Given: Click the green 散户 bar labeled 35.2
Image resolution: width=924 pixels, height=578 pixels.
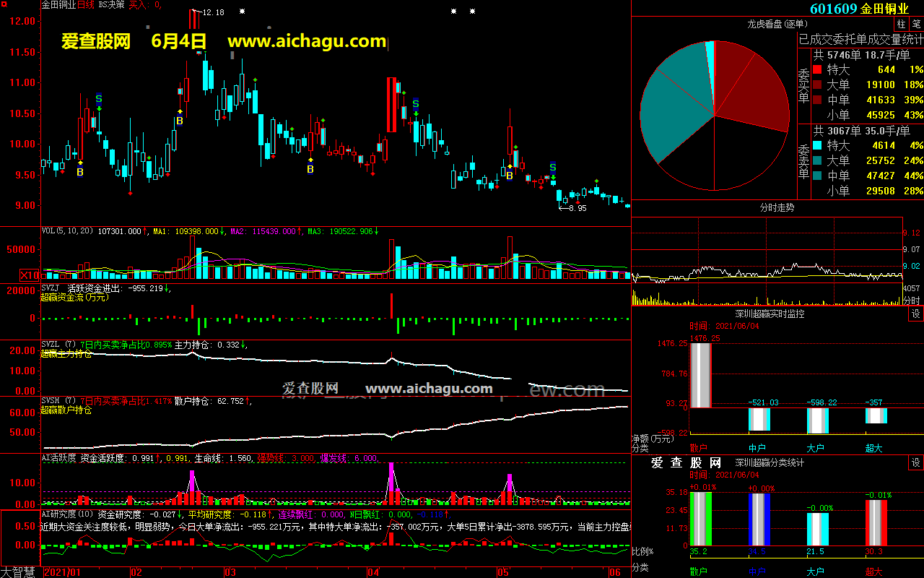Looking at the screenshot, I should 701,519.
